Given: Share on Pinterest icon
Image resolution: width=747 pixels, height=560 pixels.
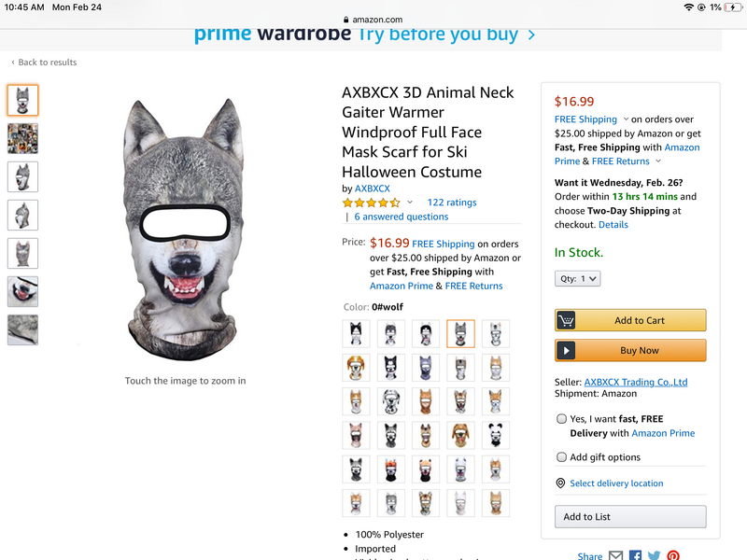Looking at the screenshot, I should pos(672,556).
